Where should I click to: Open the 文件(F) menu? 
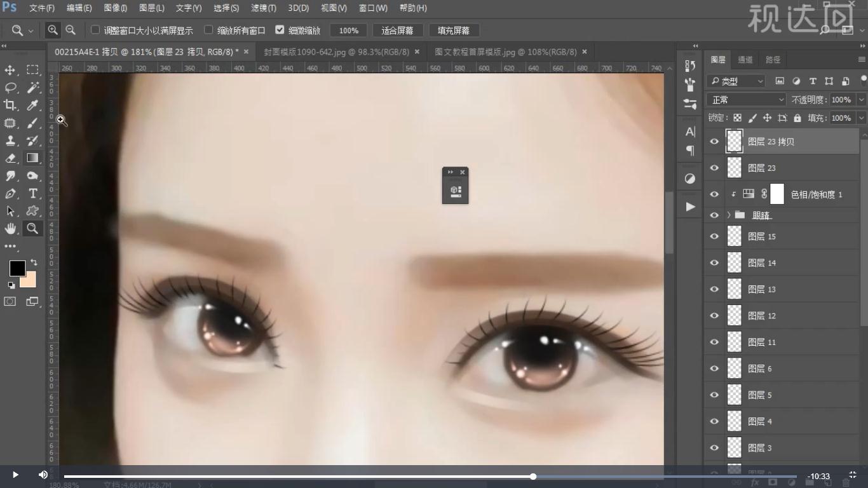[42, 8]
